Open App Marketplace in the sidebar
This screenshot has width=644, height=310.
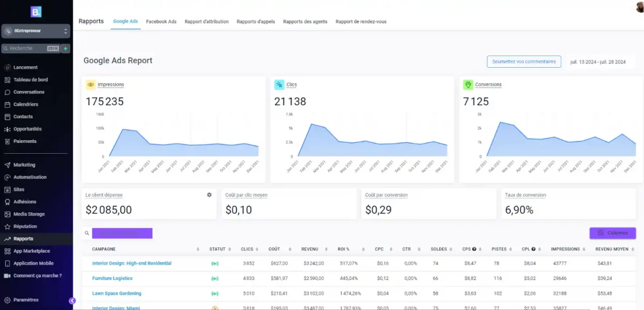(32, 251)
